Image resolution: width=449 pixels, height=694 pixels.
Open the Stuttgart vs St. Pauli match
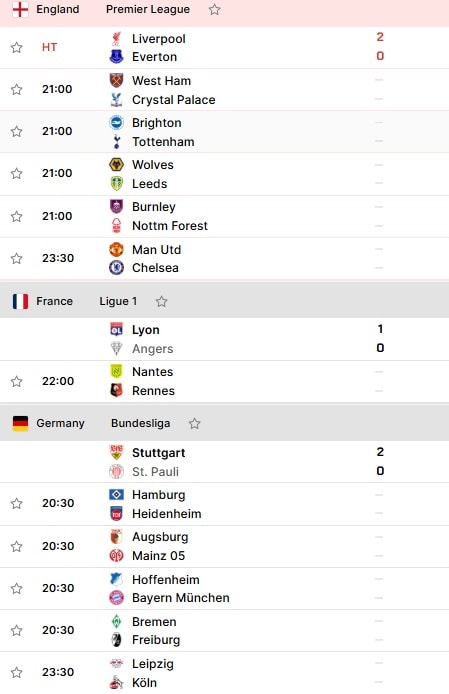click(x=224, y=462)
